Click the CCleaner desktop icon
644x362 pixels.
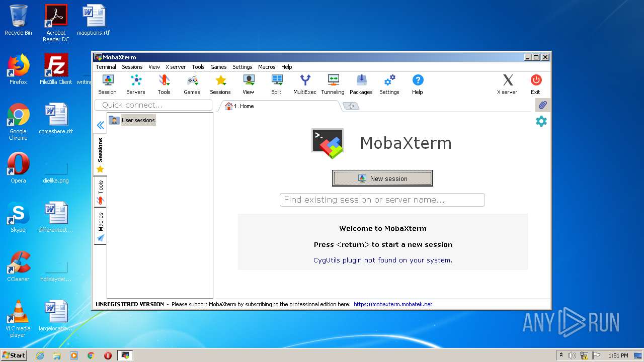[18, 266]
